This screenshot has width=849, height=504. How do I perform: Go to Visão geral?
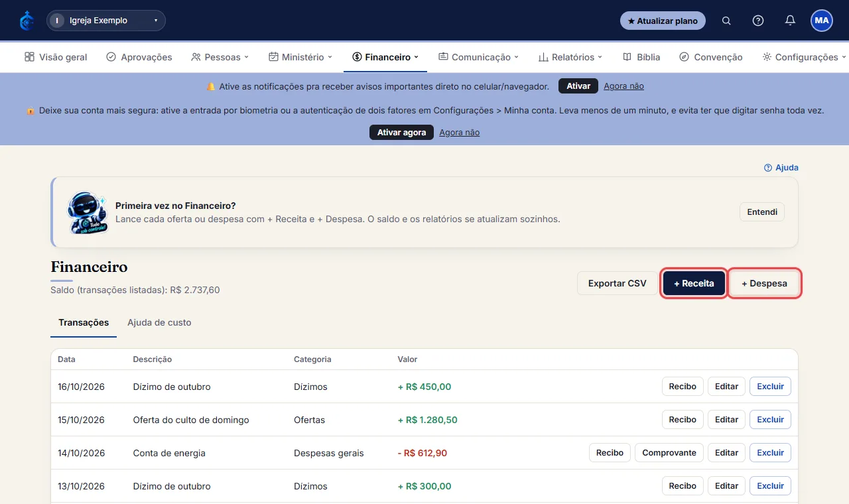coord(56,57)
